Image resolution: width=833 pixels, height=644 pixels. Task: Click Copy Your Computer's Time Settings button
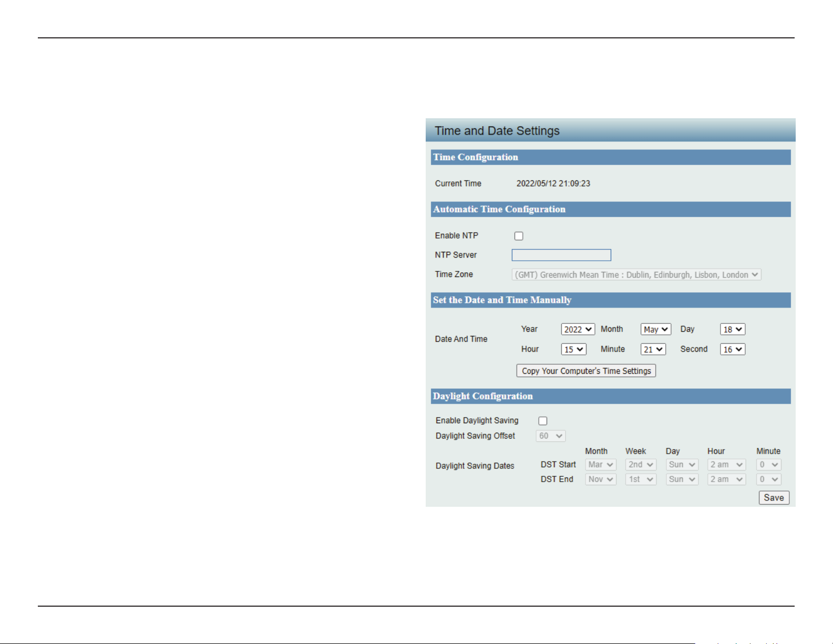tap(586, 371)
